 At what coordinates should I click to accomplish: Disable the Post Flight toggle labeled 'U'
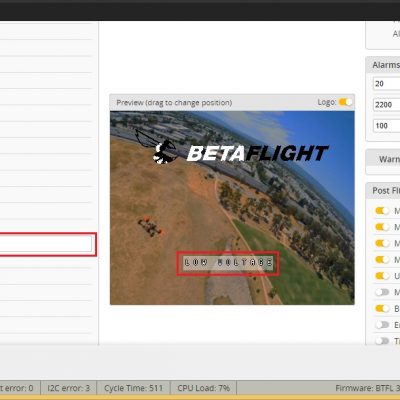pos(382,276)
